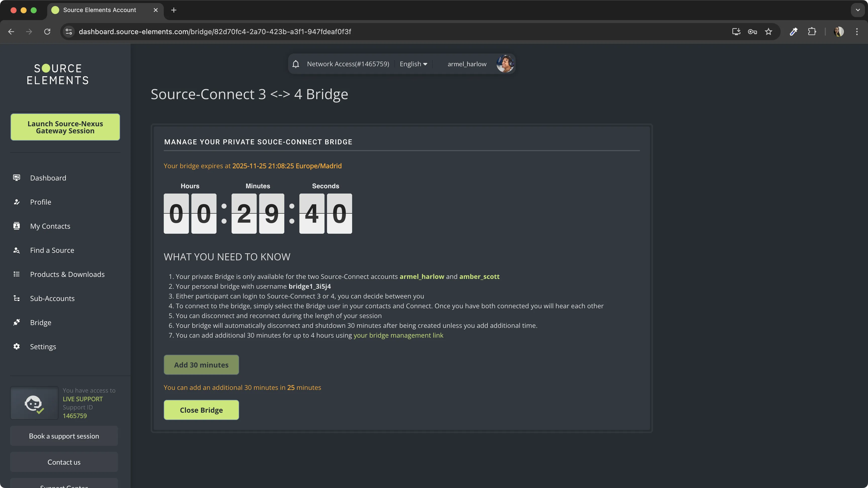The height and width of the screenshot is (488, 868).
Task: Open Profile from the sidebar
Action: [40, 202]
